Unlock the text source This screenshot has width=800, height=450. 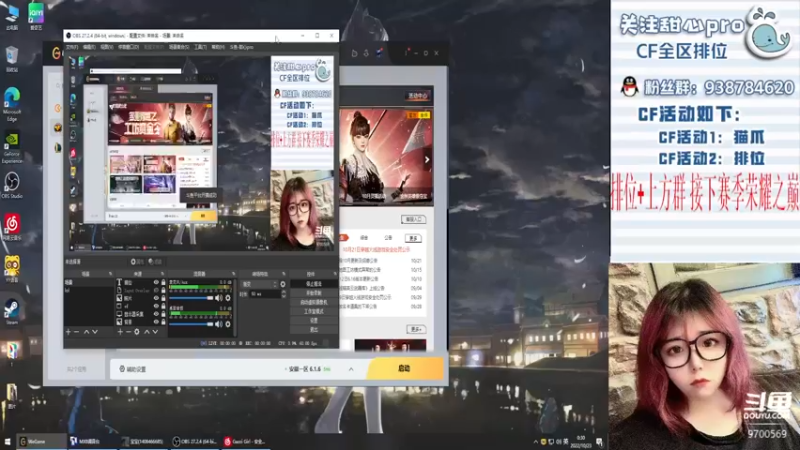point(163,282)
